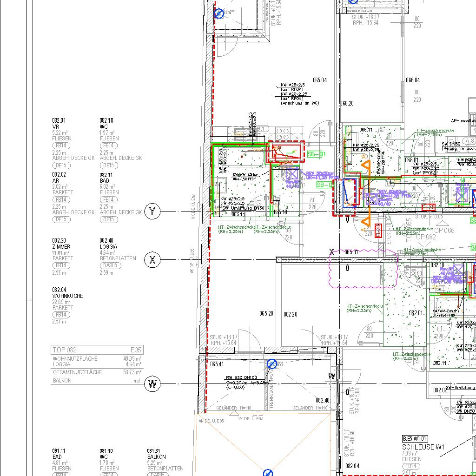Screen dimensions: 476x476
Task: Click the ZIMMER 082.20 room label
Action: (x=61, y=246)
